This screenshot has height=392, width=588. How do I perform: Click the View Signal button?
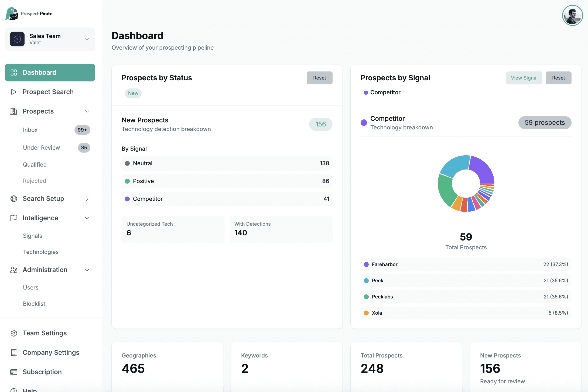point(524,78)
